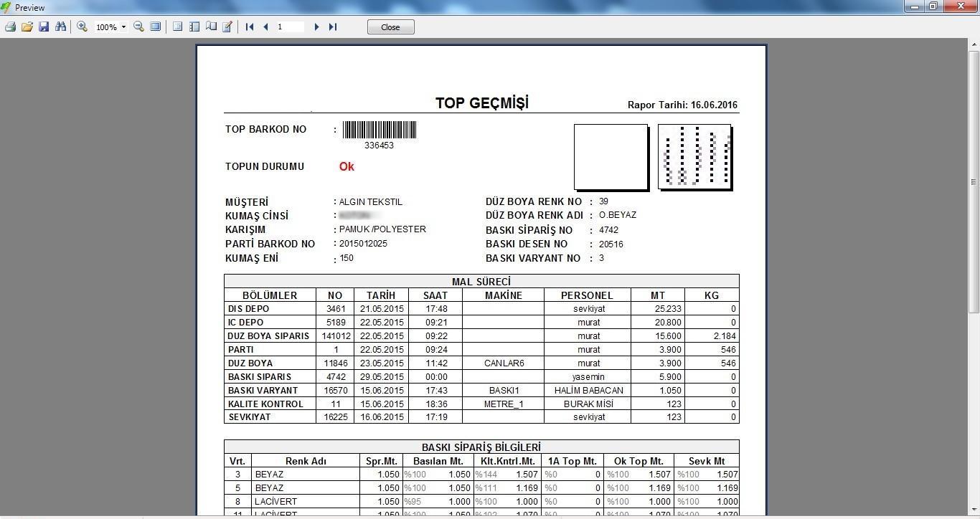
Task: Click the personnel cell "BURAK MİSİ"
Action: [x=589, y=404]
